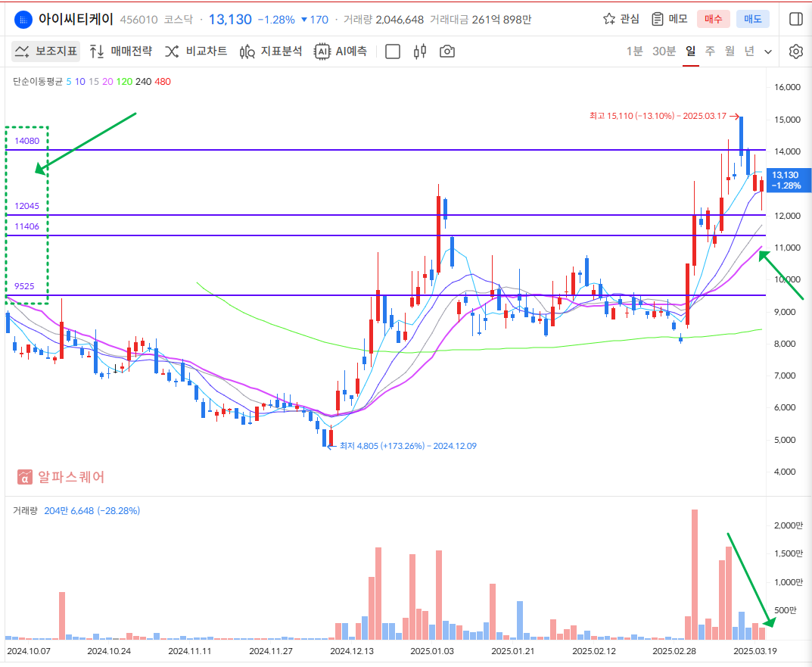
Task: Click the volume value 204만 6,648
Action: 70,511
